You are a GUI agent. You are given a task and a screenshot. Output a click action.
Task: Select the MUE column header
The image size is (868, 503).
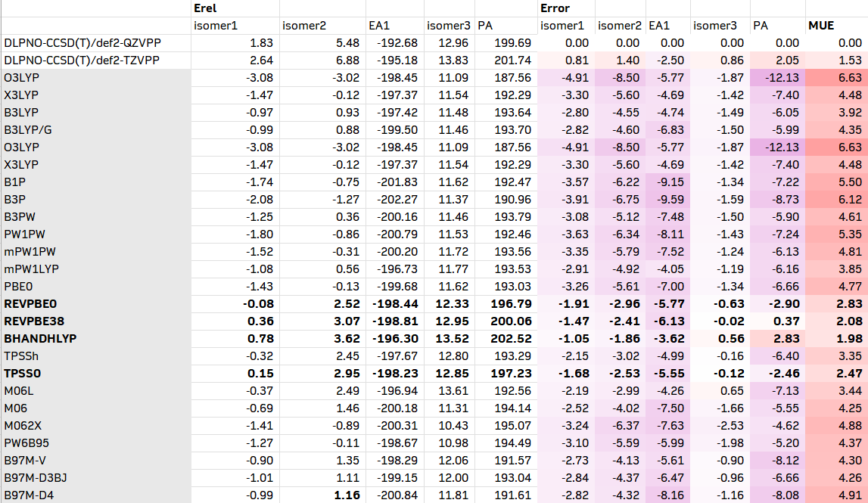point(821,26)
